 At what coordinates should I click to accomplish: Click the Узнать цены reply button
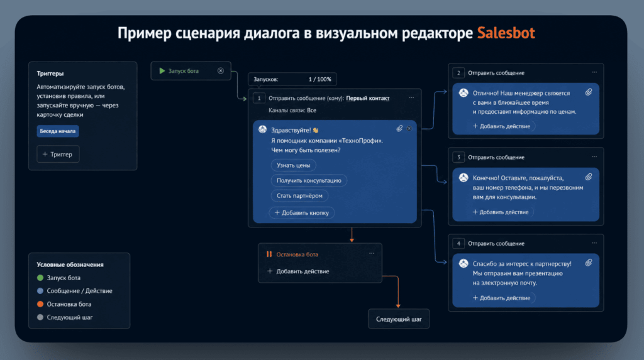click(293, 165)
